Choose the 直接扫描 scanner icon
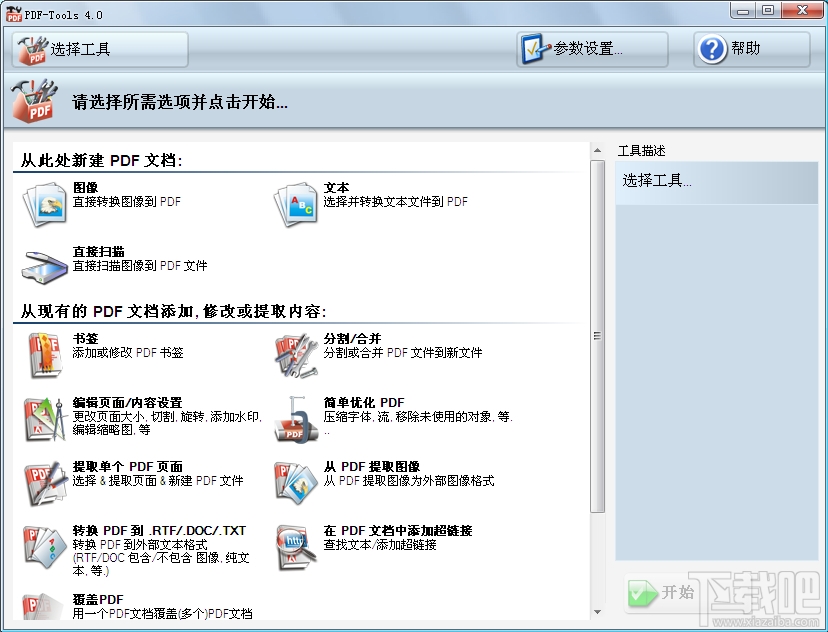Image resolution: width=828 pixels, height=632 pixels. pos(44,267)
